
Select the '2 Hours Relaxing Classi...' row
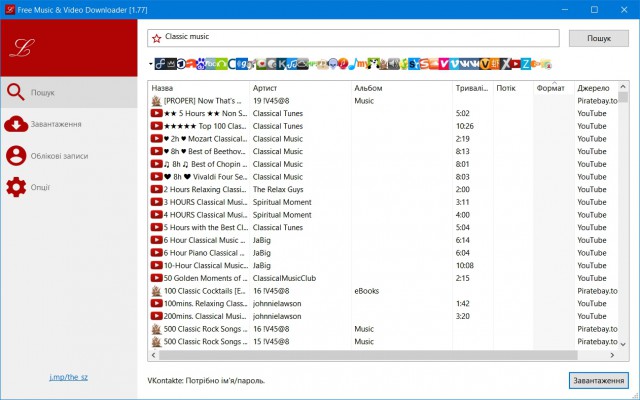click(383, 189)
